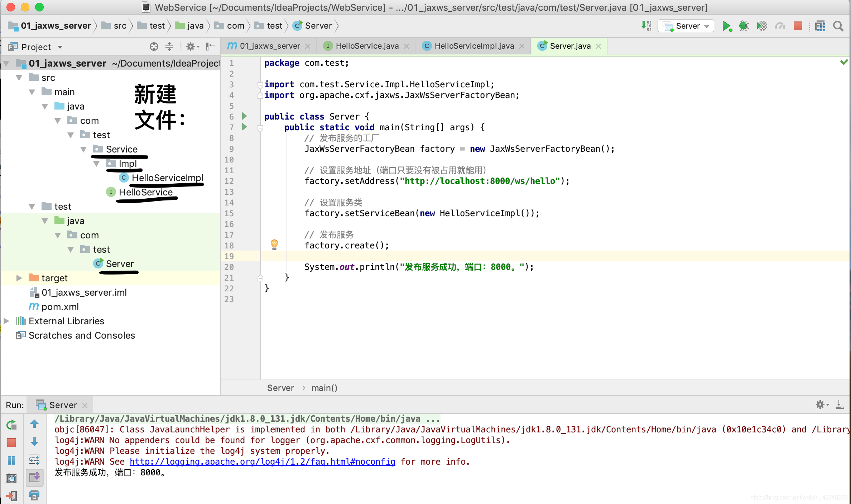Screen dimensions: 851x504
Task: Hide the Run panel with download-arrow icon
Action: (840, 405)
